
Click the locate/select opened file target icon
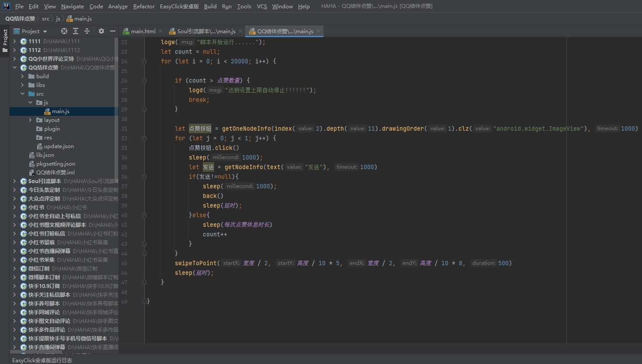(x=64, y=31)
